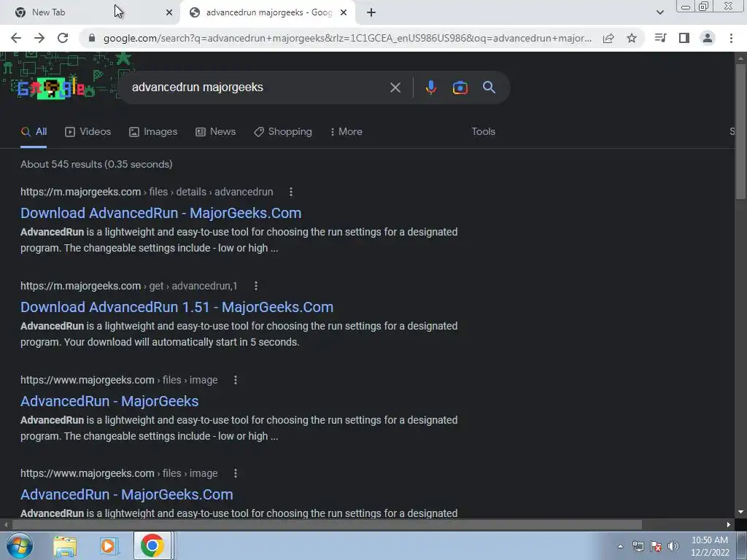Search by image with the camera icon
This screenshot has width=747, height=560.
click(460, 87)
